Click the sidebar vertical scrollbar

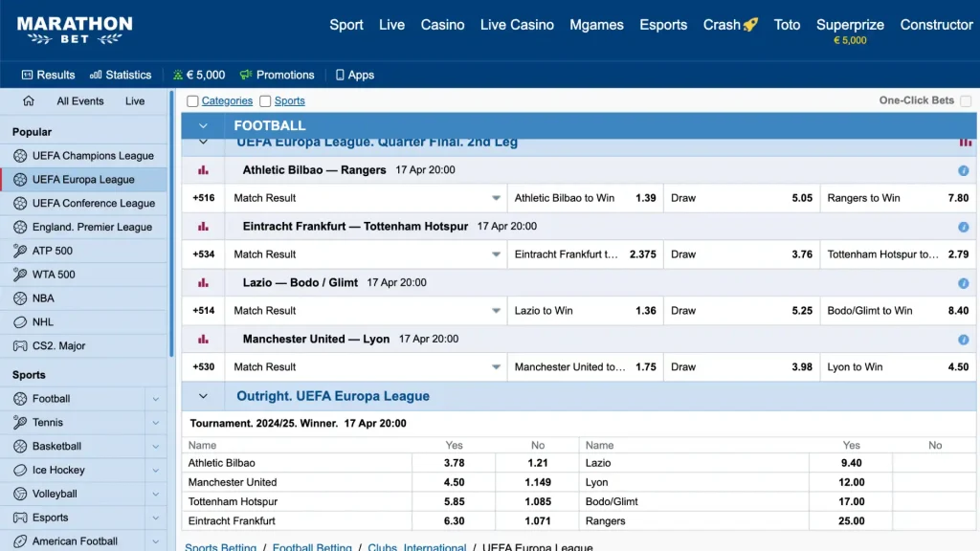pyautogui.click(x=171, y=224)
